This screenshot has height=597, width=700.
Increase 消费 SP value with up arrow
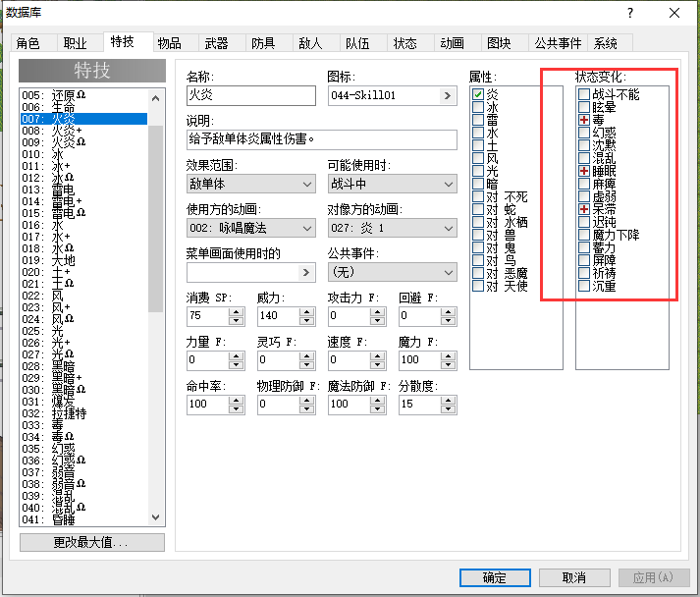pyautogui.click(x=237, y=311)
